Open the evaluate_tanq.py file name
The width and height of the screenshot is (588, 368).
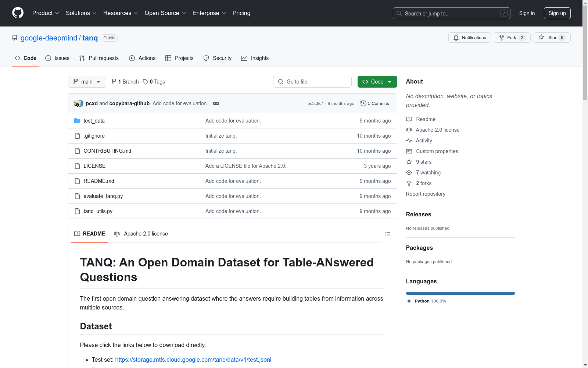pyautogui.click(x=103, y=196)
